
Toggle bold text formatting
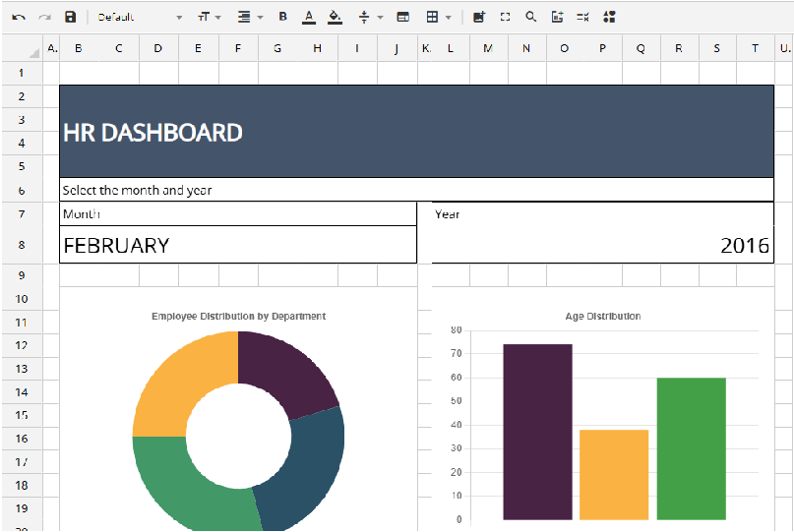[x=283, y=17]
